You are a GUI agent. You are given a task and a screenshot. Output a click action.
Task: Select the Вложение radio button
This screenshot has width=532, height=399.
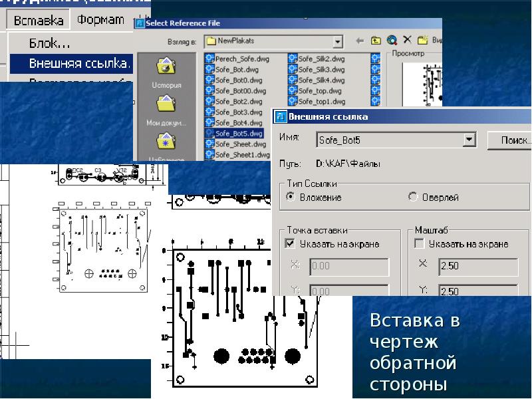click(291, 197)
